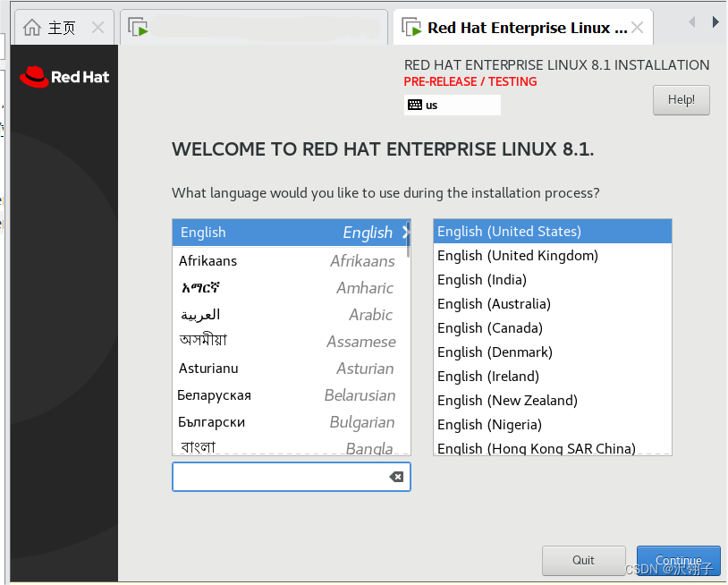Click the console icon on the middle blank tab
Screen dimensions: 728x585
coord(139,27)
